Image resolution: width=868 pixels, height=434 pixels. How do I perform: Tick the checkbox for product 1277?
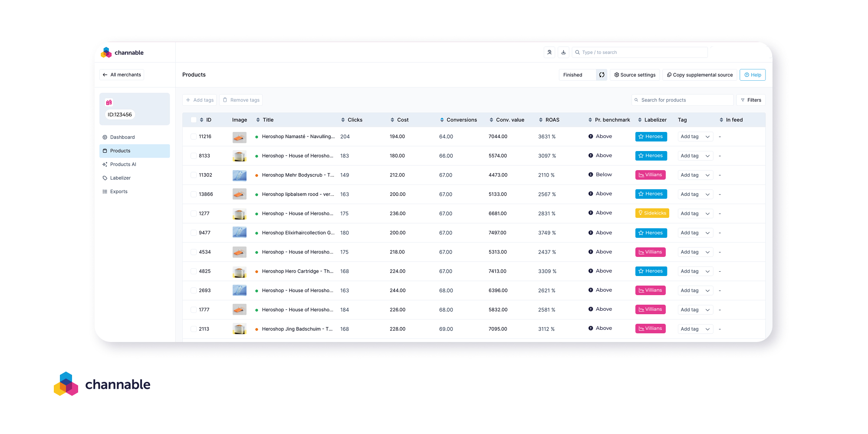click(194, 214)
